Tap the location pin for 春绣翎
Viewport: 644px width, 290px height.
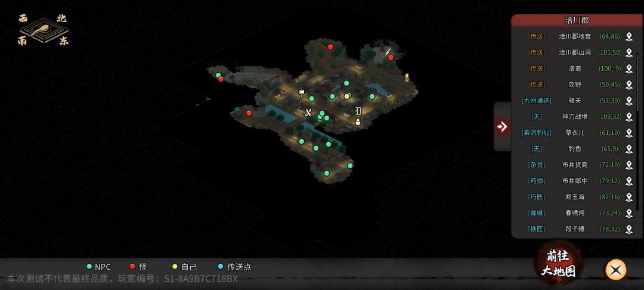[x=629, y=213]
